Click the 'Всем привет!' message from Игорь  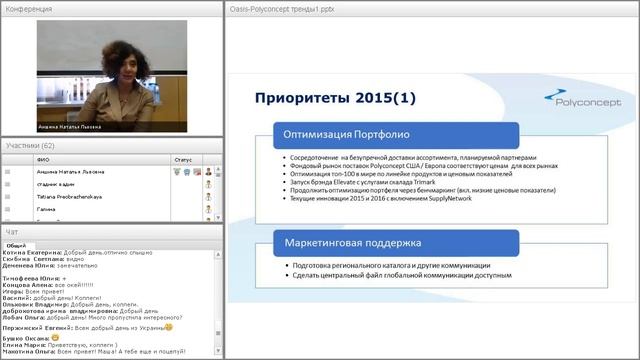click(33, 291)
